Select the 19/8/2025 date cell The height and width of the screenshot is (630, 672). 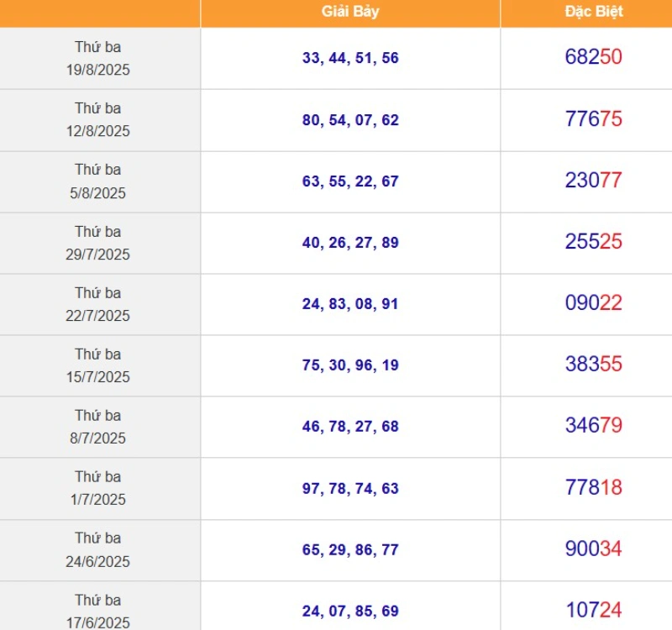pyautogui.click(x=98, y=58)
